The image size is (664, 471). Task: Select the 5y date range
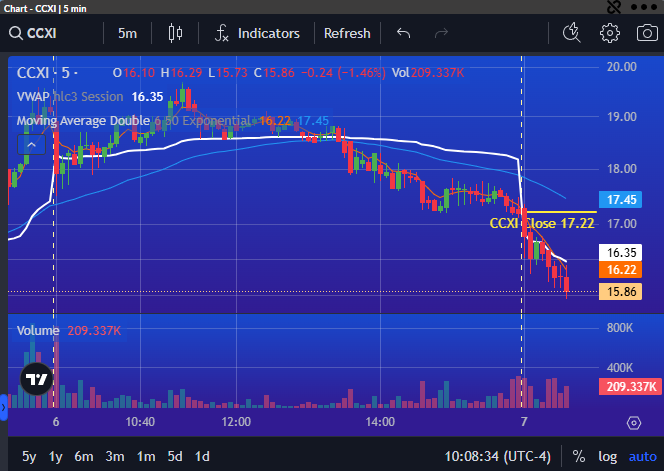29,456
